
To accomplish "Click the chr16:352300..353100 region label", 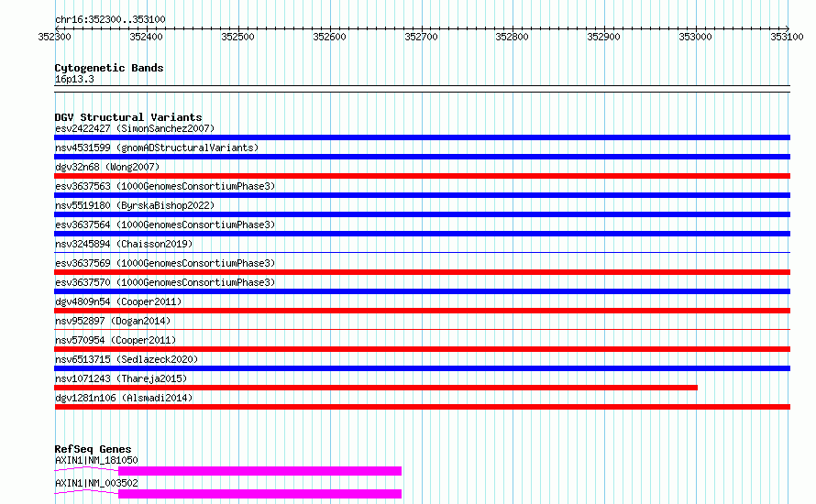I will click(x=110, y=20).
